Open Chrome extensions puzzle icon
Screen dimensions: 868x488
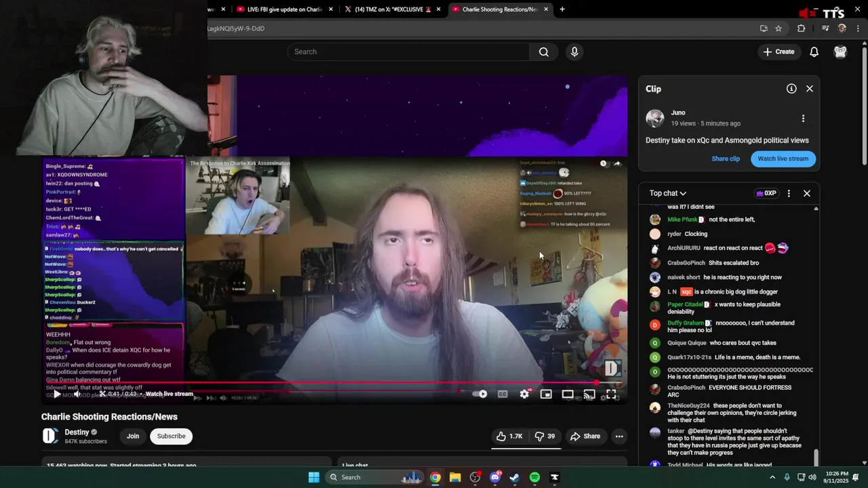[802, 28]
